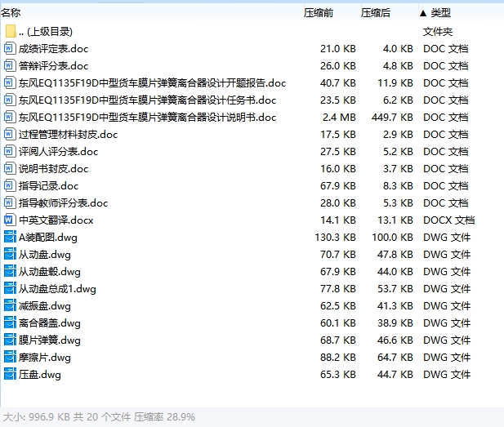This screenshot has height=427, width=504.
Task: Select file name 过程管理材料封皮.doc
Action: pyautogui.click(x=68, y=134)
